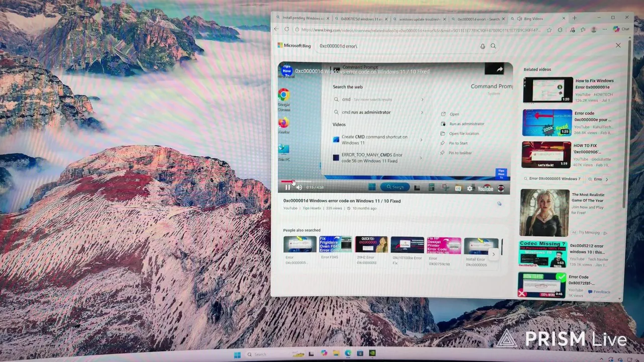Open Copilot from the taskbar

coord(324,354)
